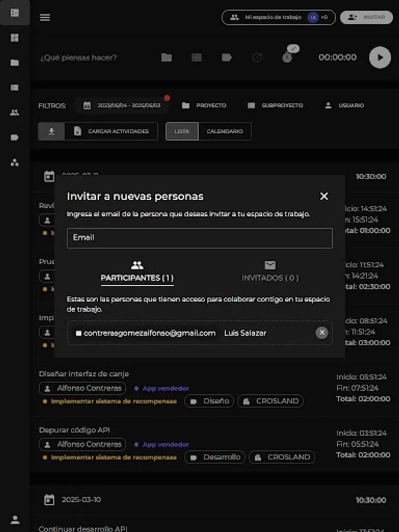Click App vendedor in Depurar código row
The height and width of the screenshot is (532, 399).
point(162,445)
